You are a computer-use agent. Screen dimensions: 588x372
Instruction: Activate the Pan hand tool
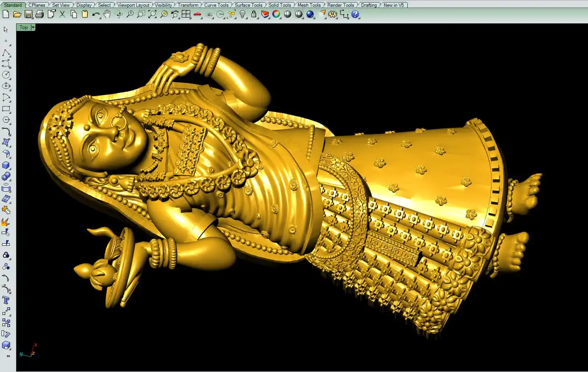107,14
